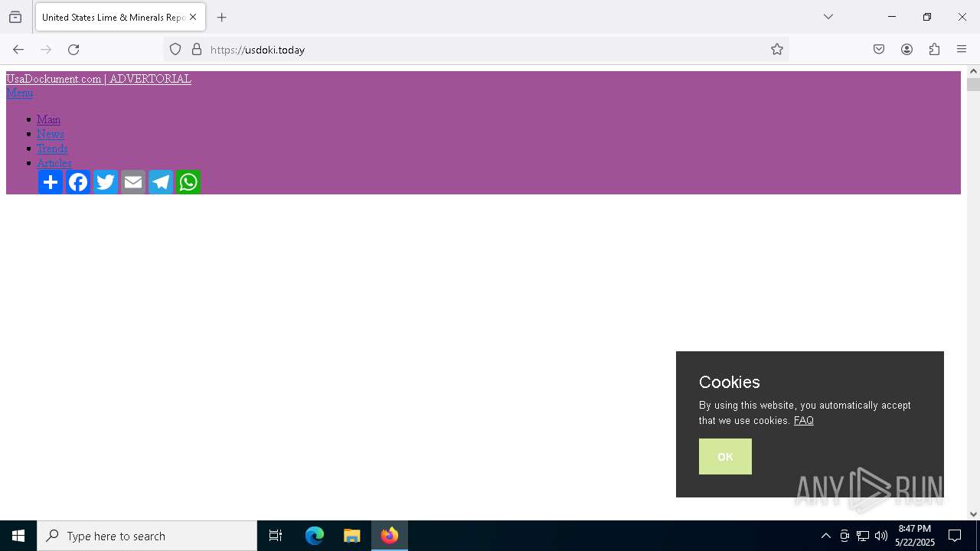Open the News link

click(x=51, y=134)
